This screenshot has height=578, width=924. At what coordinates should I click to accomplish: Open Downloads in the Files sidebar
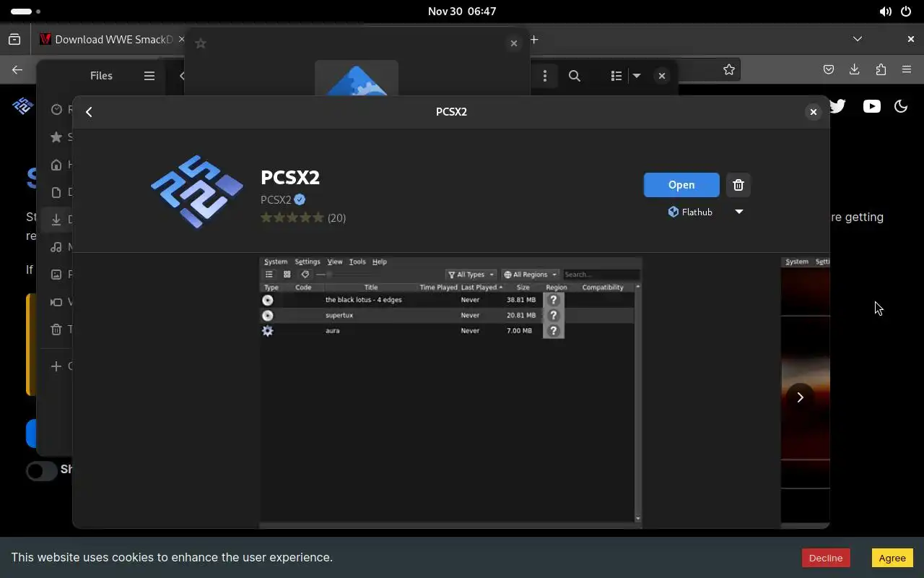[x=56, y=220]
